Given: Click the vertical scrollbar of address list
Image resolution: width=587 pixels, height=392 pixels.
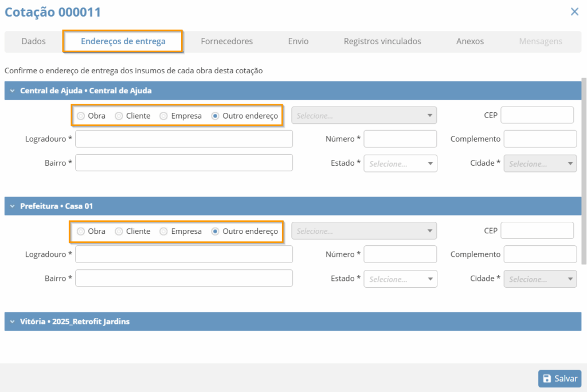Looking at the screenshot, I should [584, 172].
